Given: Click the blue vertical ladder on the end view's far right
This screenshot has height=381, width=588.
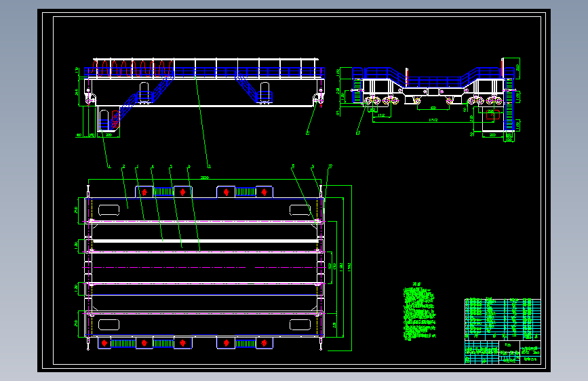Looking at the screenshot, I should [509, 105].
